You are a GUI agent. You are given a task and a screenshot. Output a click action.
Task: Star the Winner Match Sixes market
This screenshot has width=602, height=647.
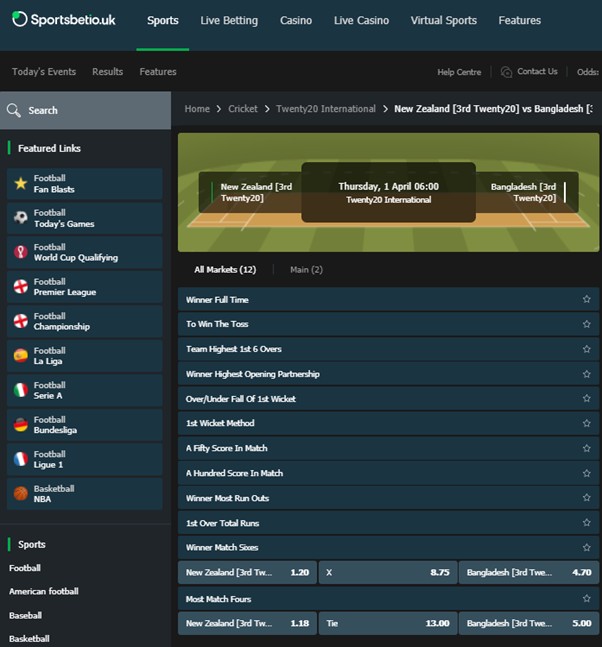point(586,548)
